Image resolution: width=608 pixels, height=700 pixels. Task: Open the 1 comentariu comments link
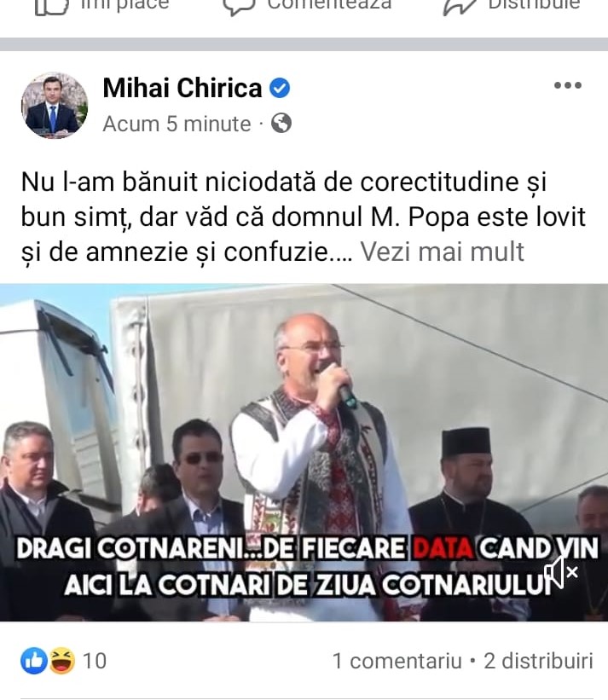click(x=397, y=661)
